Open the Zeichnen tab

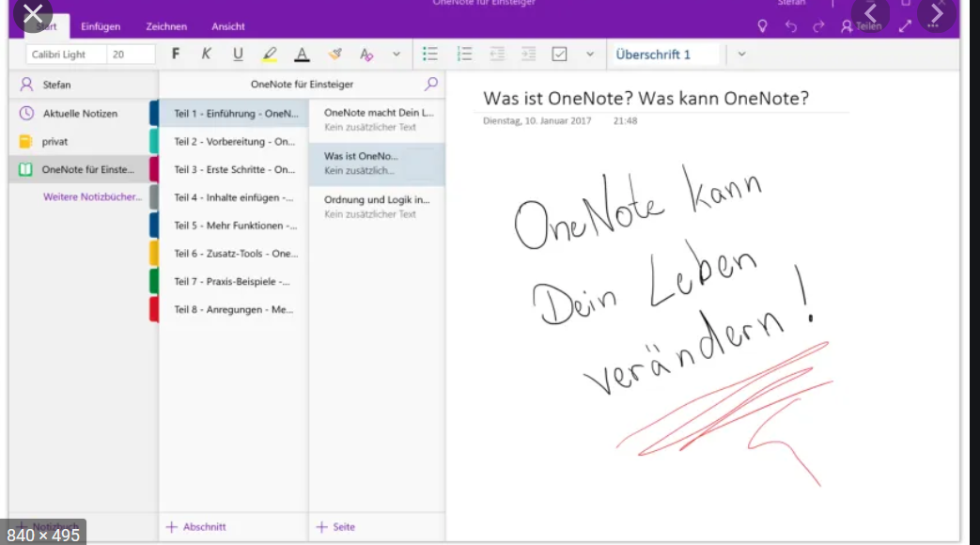166,26
